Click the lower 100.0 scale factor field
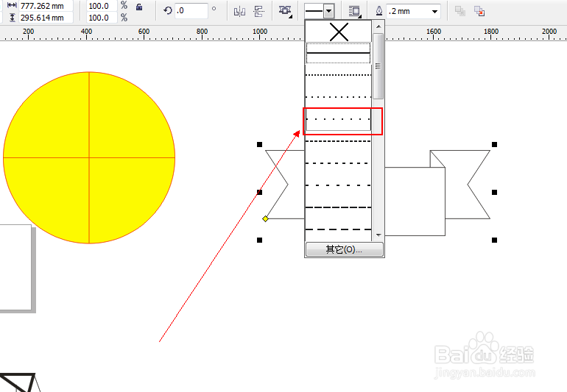The width and height of the screenshot is (567, 392). [x=102, y=18]
